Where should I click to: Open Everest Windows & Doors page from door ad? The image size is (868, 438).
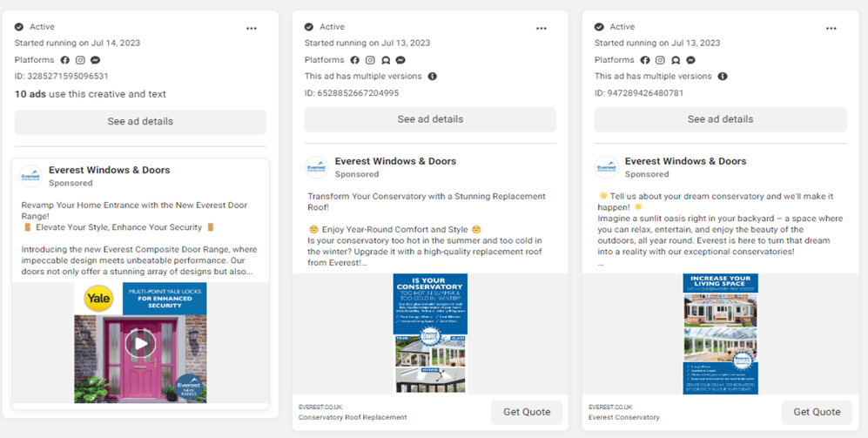tap(109, 170)
